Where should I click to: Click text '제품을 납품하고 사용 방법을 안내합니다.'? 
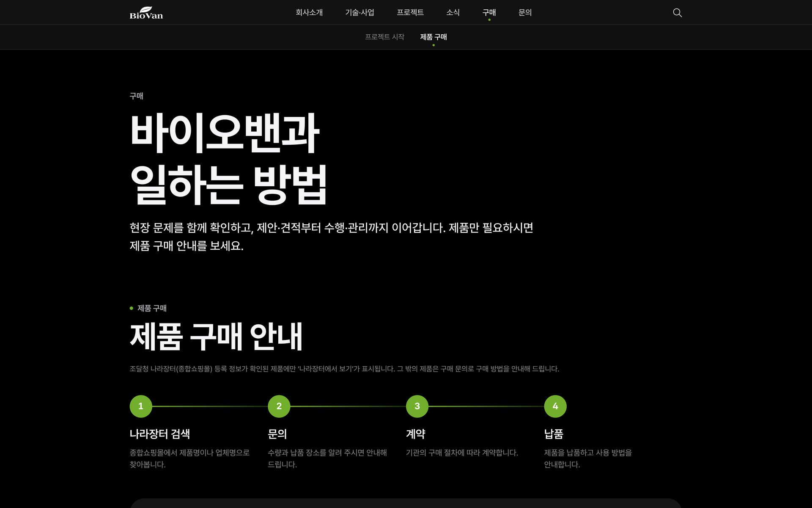[588, 458]
